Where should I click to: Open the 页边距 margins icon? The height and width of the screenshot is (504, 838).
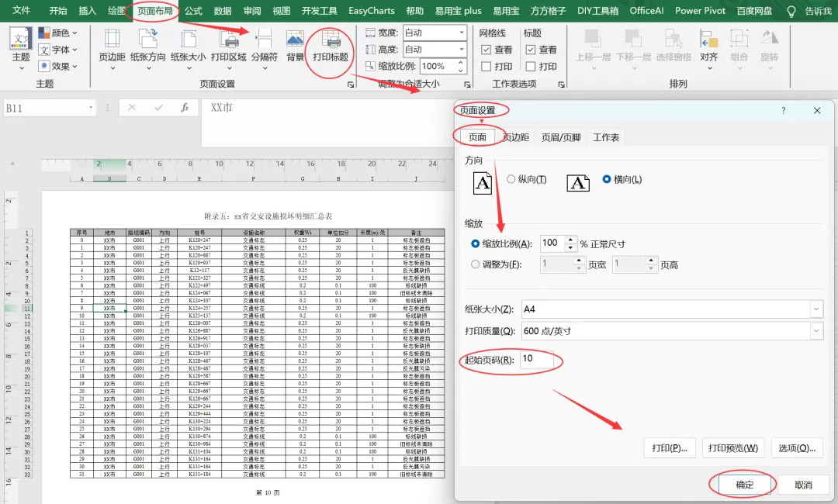click(x=113, y=39)
